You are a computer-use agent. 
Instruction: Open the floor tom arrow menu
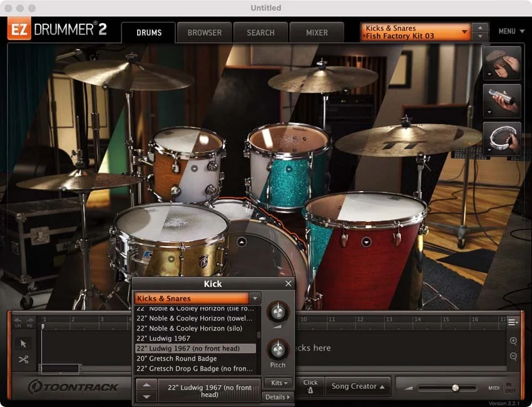click(366, 242)
